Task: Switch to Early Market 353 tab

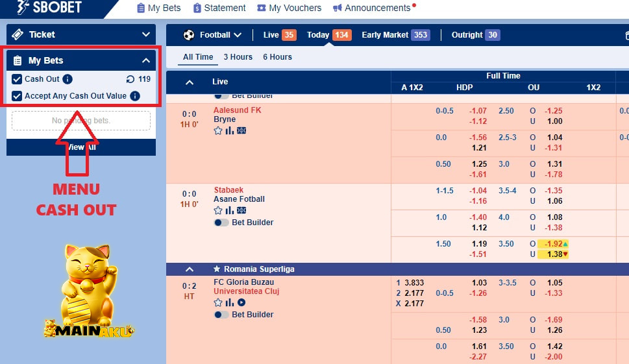Action: tap(395, 35)
